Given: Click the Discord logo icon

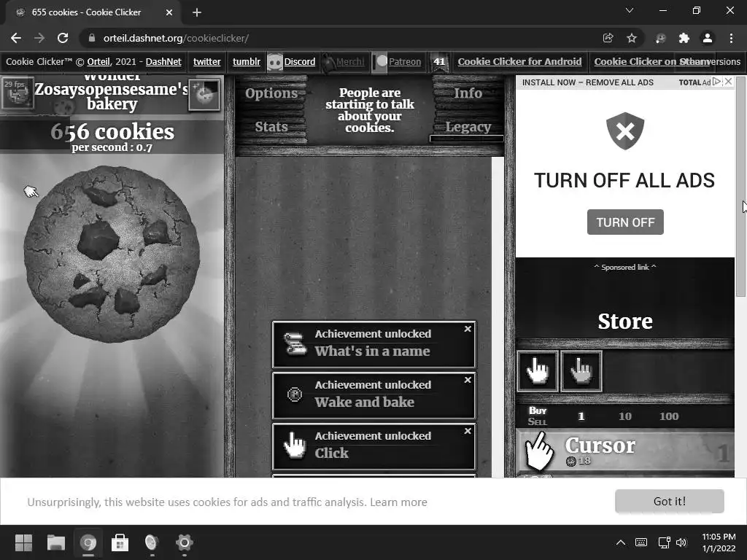Looking at the screenshot, I should click(275, 63).
